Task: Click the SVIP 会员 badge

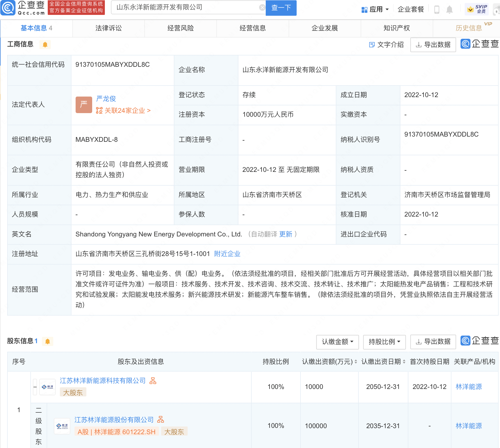Action: click(x=477, y=9)
